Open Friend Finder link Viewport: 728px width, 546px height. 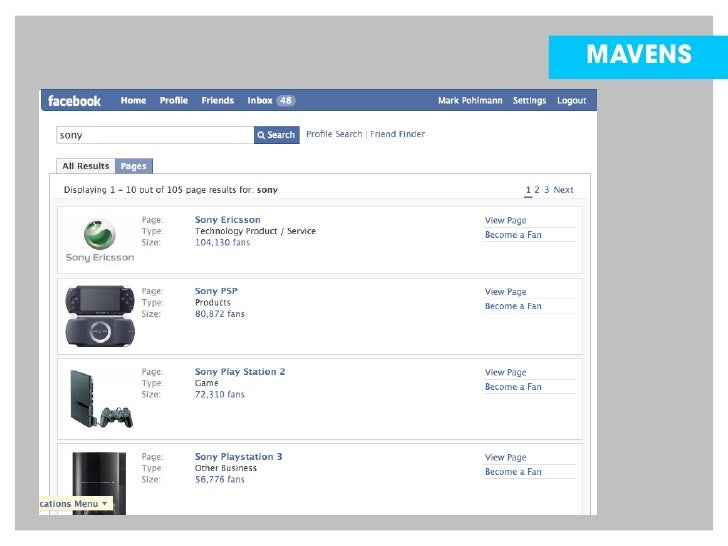(x=397, y=134)
